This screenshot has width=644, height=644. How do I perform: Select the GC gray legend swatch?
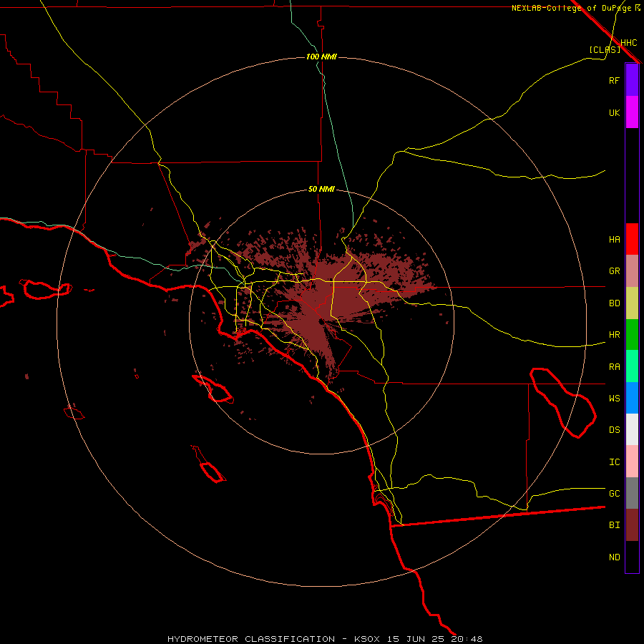point(632,493)
